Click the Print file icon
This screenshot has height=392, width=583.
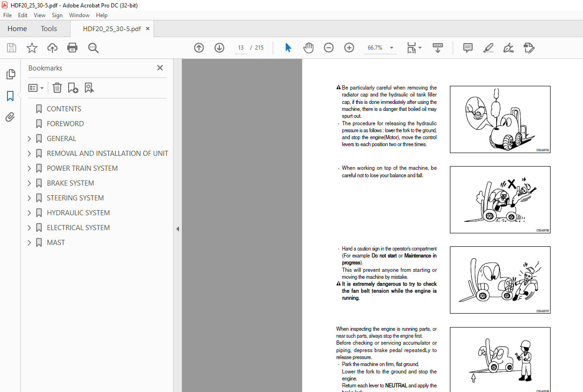click(72, 48)
